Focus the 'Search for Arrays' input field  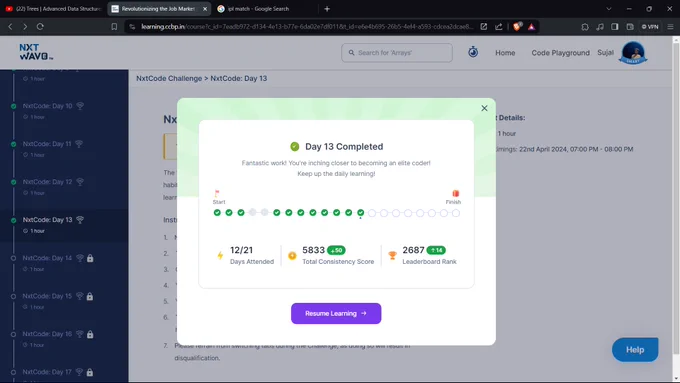(397, 52)
